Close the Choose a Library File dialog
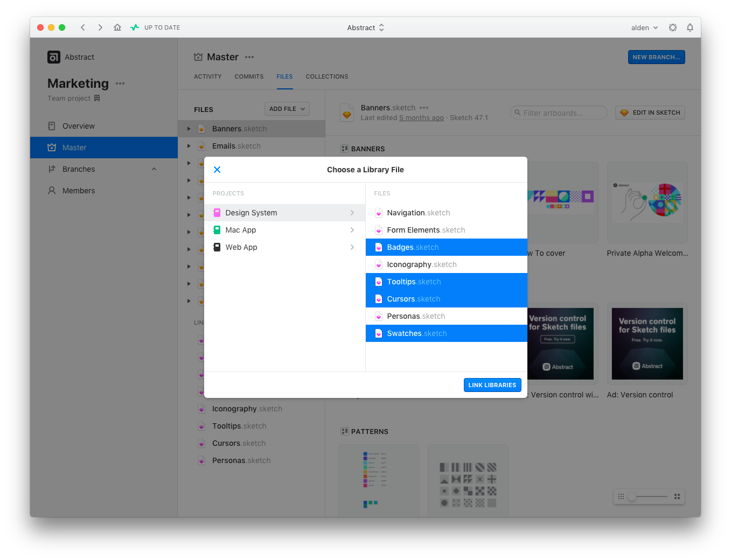This screenshot has height=560, width=731. [217, 170]
